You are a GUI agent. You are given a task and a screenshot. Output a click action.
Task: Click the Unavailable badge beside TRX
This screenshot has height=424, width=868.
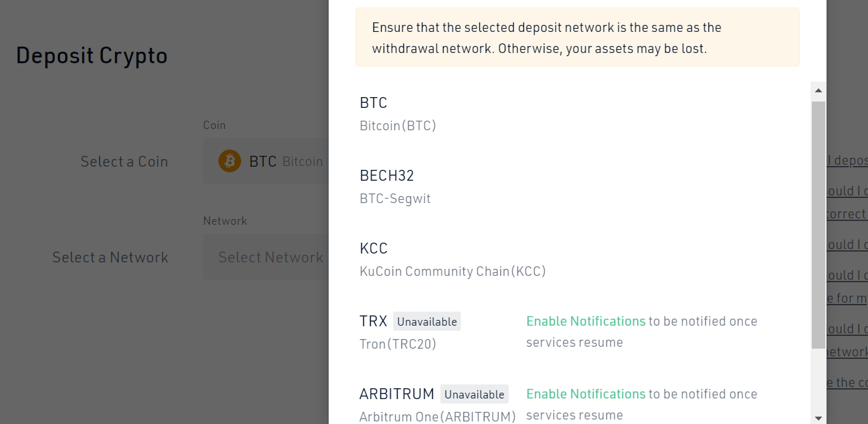click(427, 322)
